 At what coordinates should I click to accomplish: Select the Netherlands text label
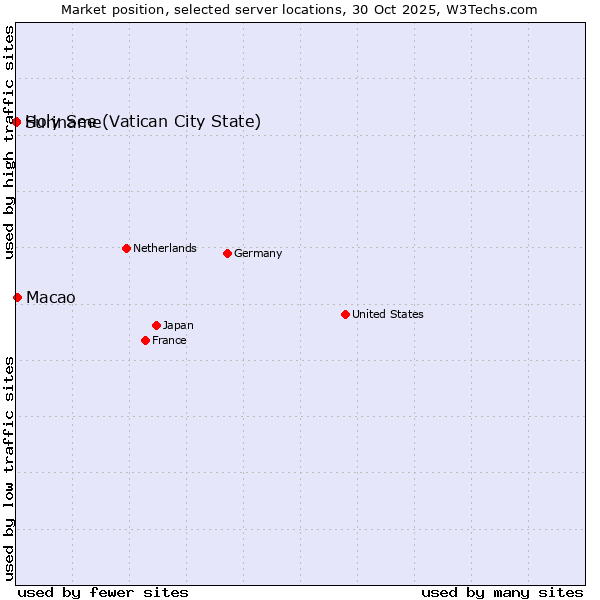click(164, 248)
